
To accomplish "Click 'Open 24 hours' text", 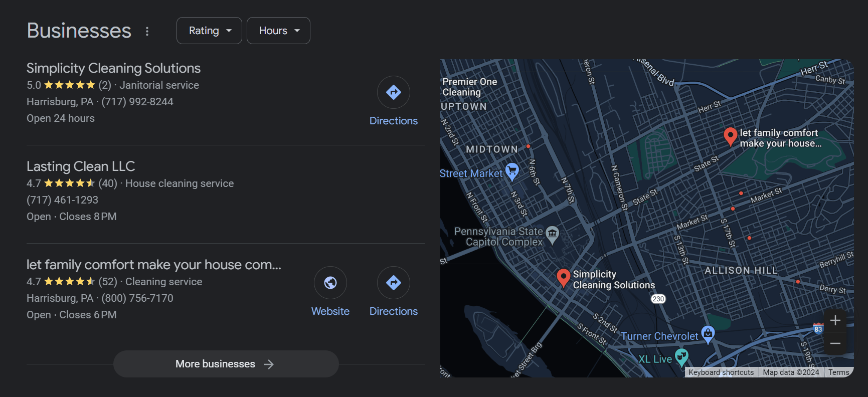I will [61, 118].
